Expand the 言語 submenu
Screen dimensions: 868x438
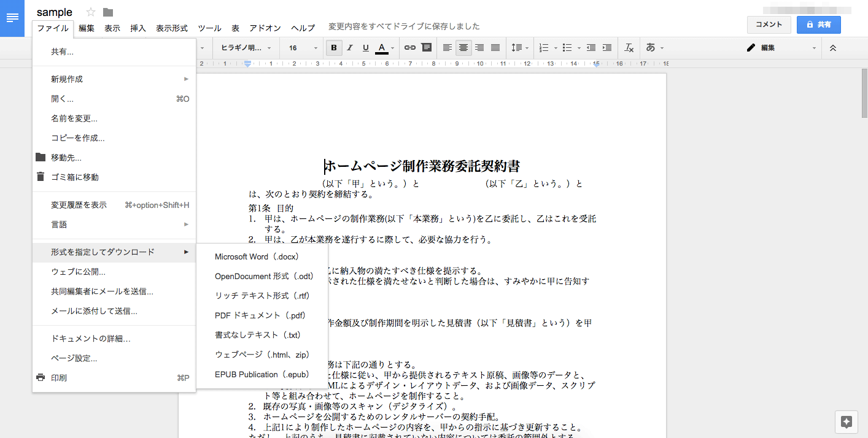(114, 225)
